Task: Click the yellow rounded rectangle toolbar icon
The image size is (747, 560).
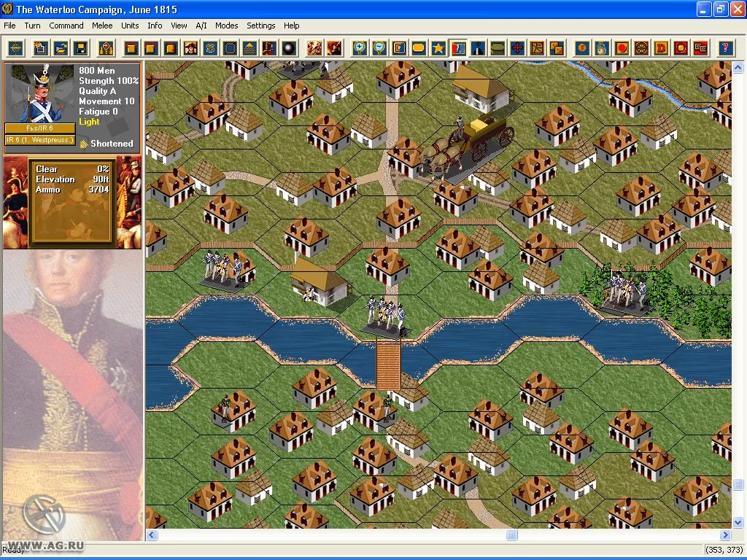Action: click(418, 48)
